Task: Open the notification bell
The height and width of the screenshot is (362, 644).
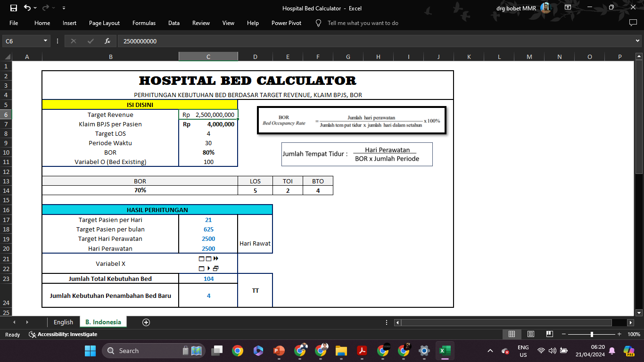Action: click(x=612, y=351)
